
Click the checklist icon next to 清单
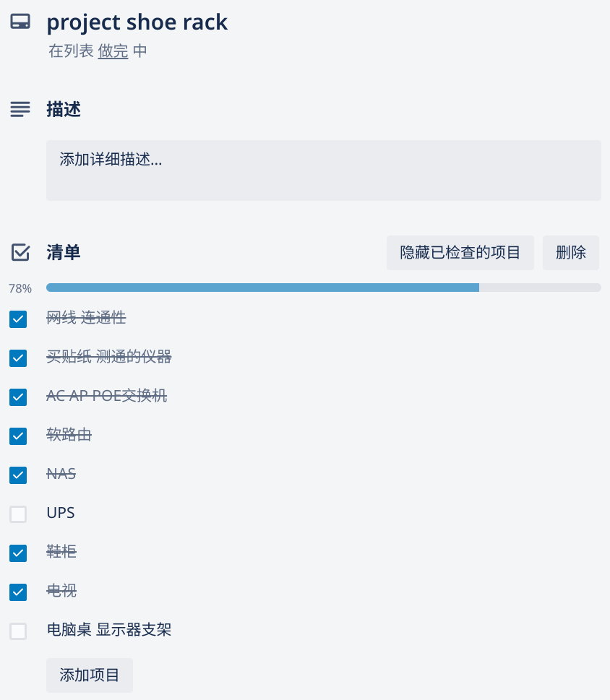coord(20,252)
